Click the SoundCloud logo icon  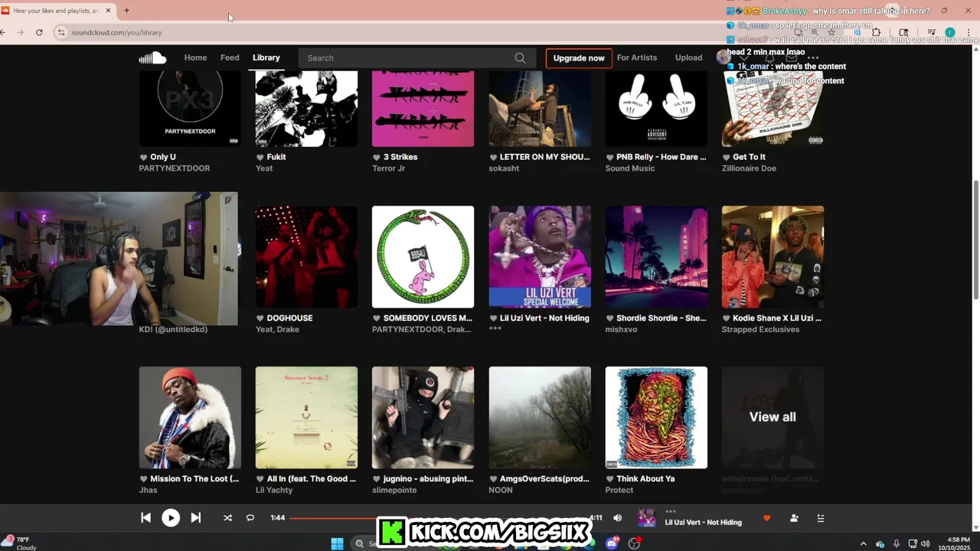152,57
